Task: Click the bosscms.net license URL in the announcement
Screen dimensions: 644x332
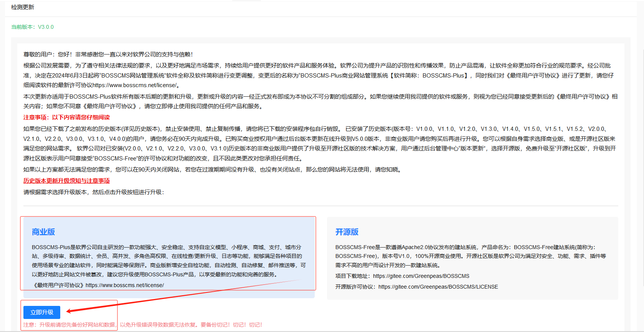Action: pyautogui.click(x=134, y=85)
